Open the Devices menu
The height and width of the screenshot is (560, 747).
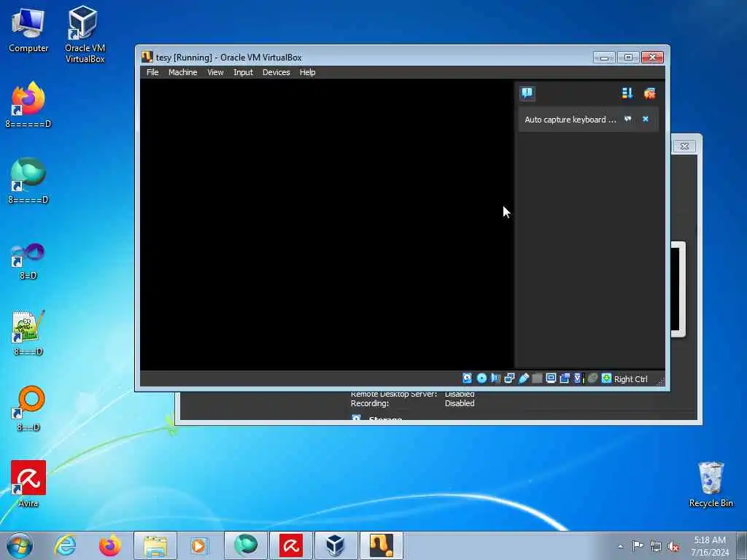276,72
